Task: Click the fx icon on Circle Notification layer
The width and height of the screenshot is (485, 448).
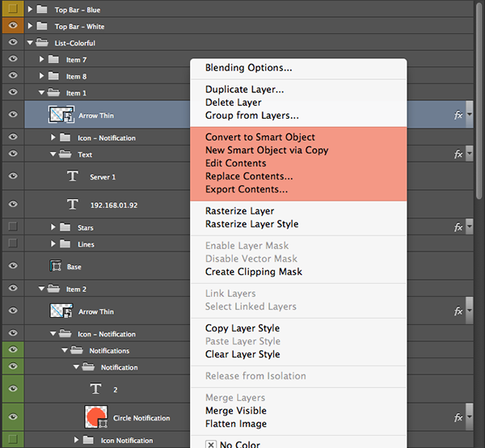Action: pos(458,418)
